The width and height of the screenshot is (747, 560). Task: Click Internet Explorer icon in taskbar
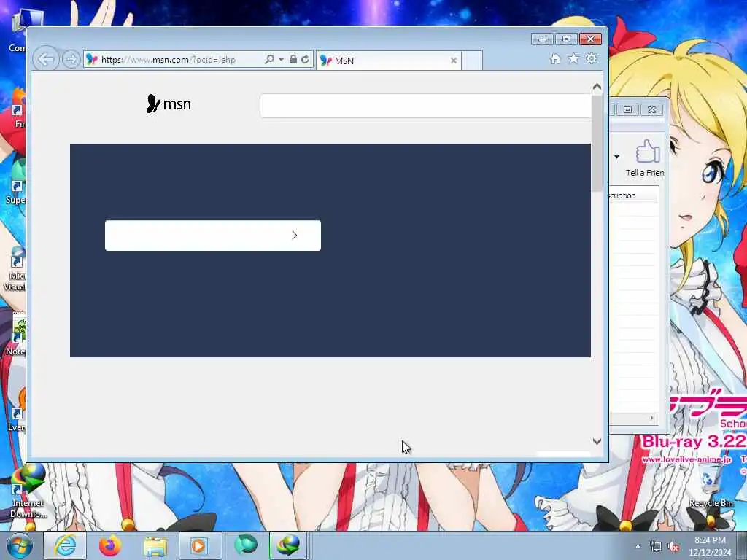tap(65, 545)
